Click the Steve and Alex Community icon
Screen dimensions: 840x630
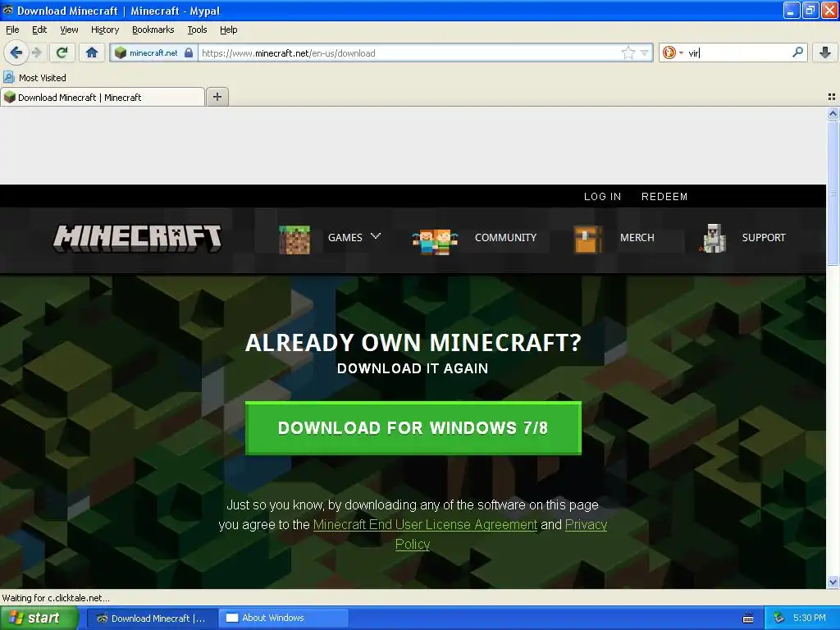coord(435,242)
